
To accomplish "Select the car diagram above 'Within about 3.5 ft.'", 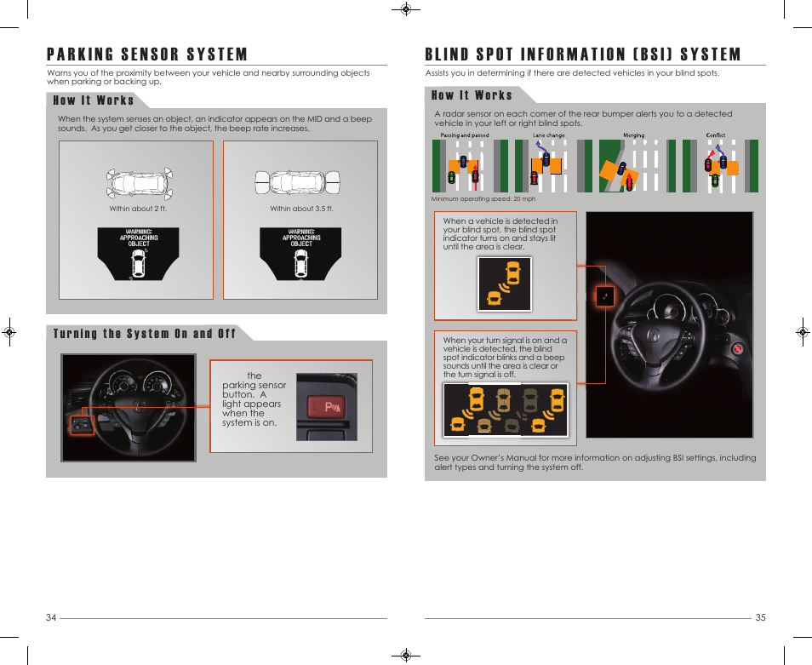I will coord(297,182).
